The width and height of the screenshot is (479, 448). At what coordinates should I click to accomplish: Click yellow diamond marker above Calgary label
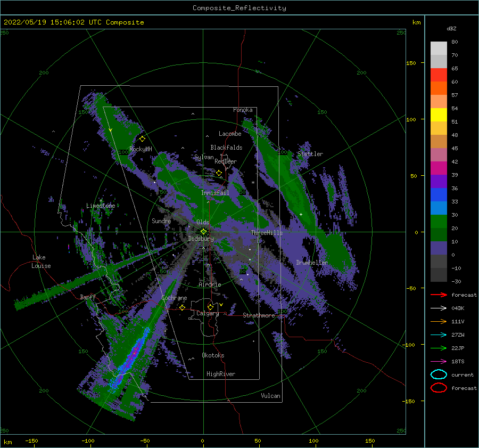[210, 307]
